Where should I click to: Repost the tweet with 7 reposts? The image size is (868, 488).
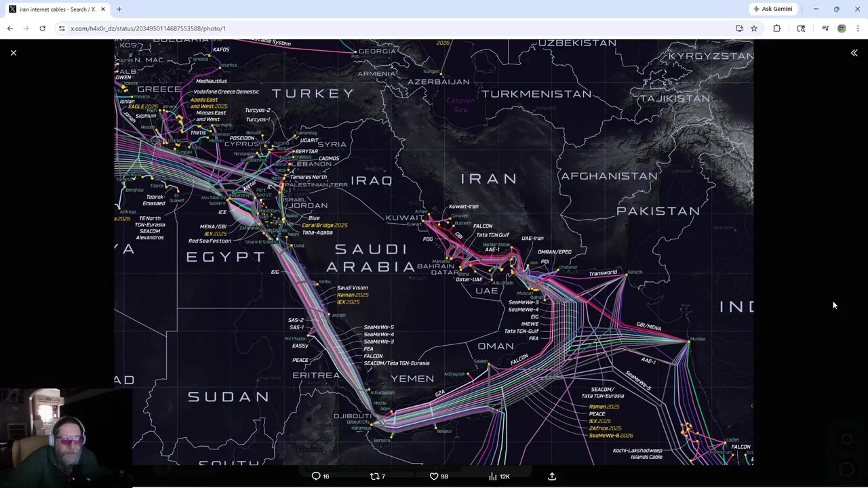pyautogui.click(x=378, y=476)
